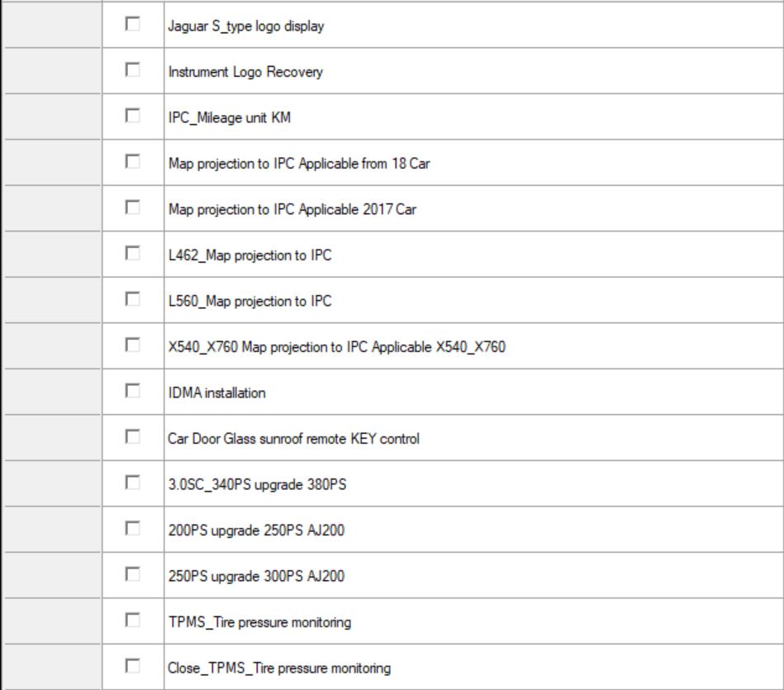Screen dimensions: 784x690
Task: Enable L560_Map projection to IPC checkbox
Action: [131, 300]
